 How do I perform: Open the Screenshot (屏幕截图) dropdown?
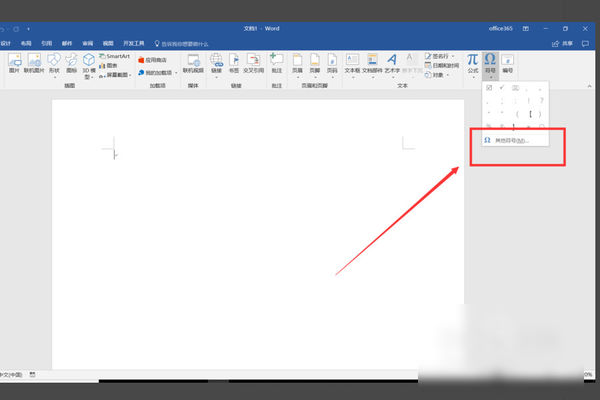tap(115, 75)
